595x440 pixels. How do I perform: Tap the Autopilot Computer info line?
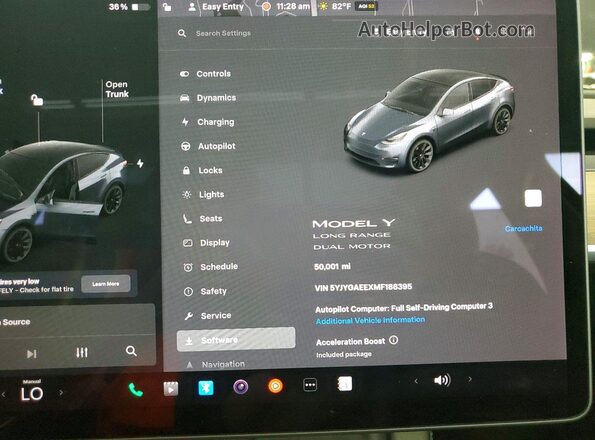(404, 308)
